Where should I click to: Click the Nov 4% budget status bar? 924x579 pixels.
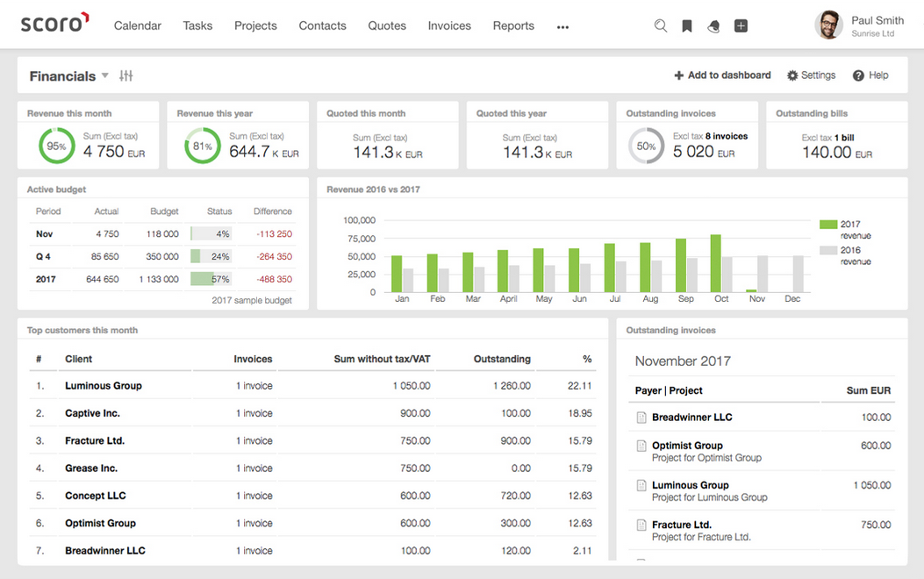[211, 234]
